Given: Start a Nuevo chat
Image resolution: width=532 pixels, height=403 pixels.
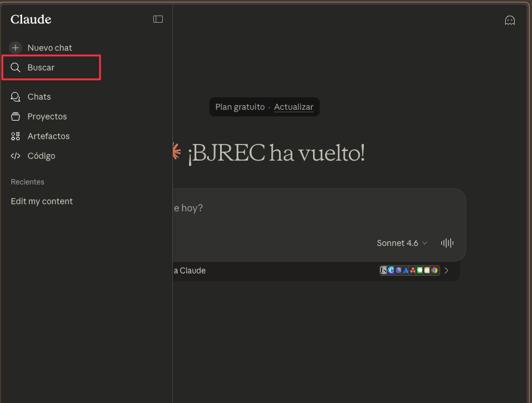Looking at the screenshot, I should click(51, 48).
